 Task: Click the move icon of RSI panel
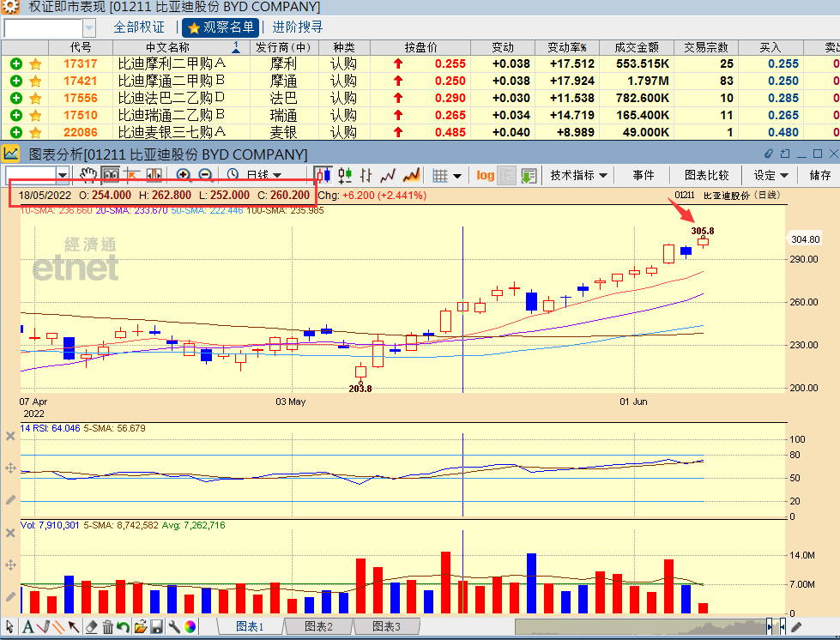coord(10,468)
